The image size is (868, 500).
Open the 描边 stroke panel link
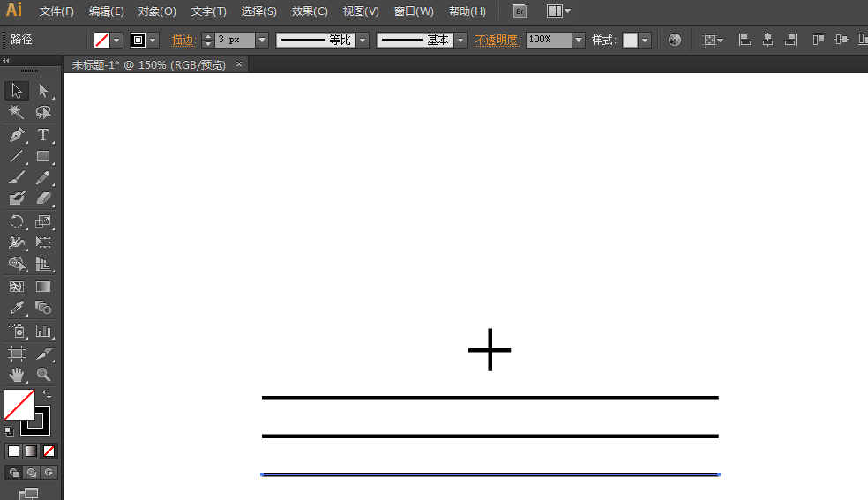click(x=183, y=40)
